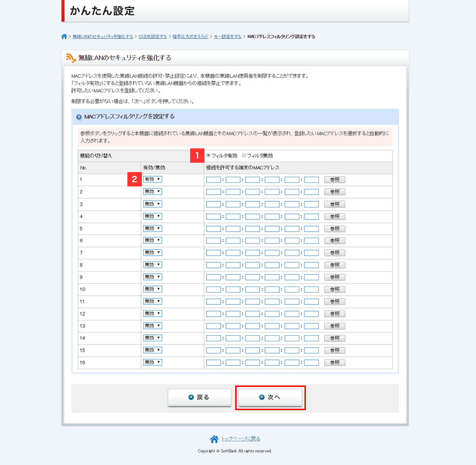476x465 pixels.
Task: Click the 参照 button for row 13
Action: 335,326
